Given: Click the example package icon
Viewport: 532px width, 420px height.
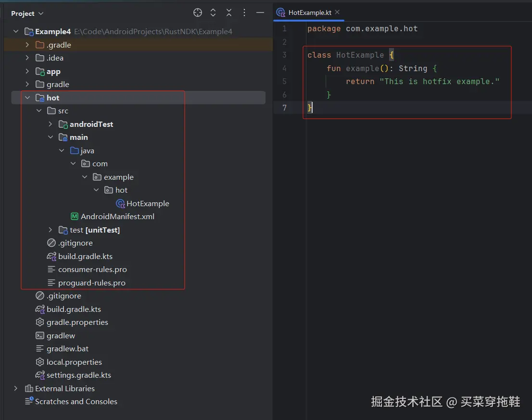Looking at the screenshot, I should point(97,177).
